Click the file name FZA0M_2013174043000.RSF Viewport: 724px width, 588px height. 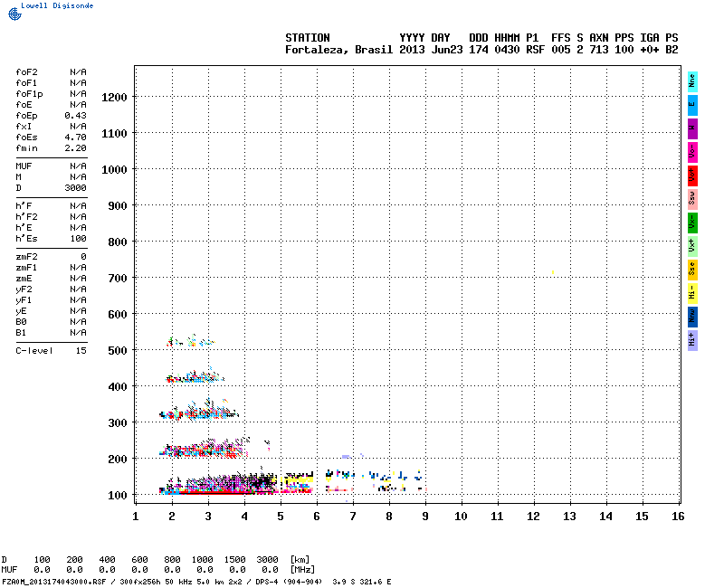[x=54, y=582]
